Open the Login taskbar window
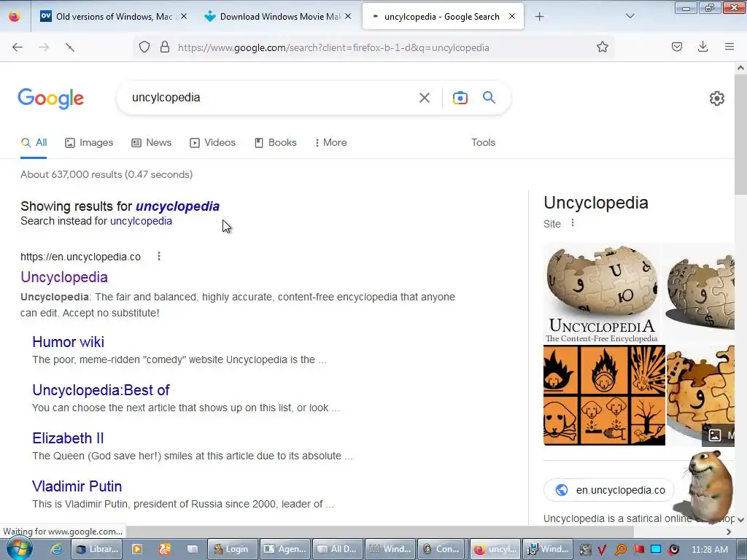This screenshot has width=747, height=560. pos(233,549)
